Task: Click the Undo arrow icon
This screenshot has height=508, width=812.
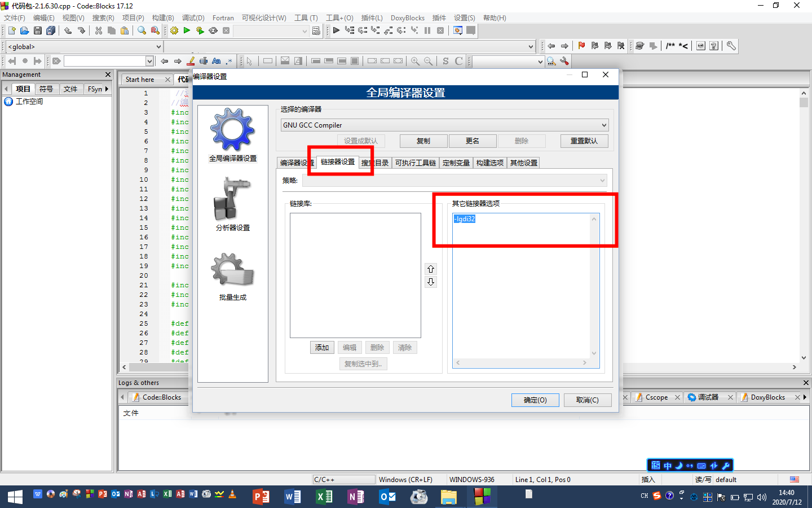Action: 68,30
